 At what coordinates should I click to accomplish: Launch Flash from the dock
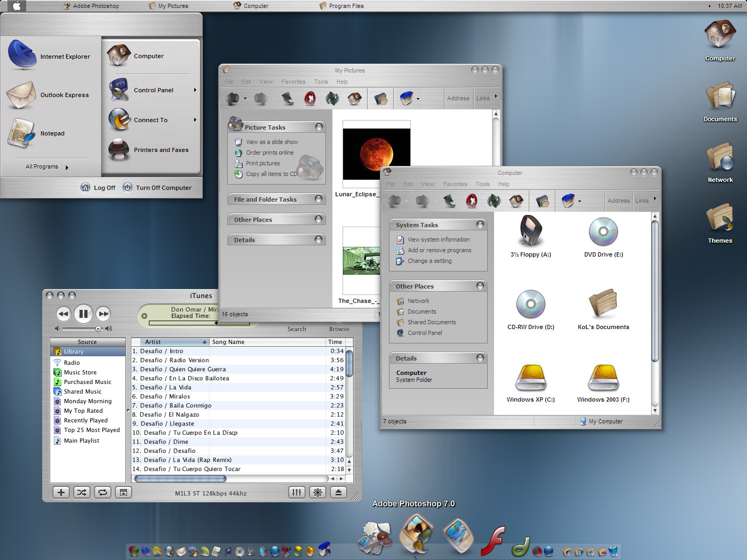(x=493, y=540)
